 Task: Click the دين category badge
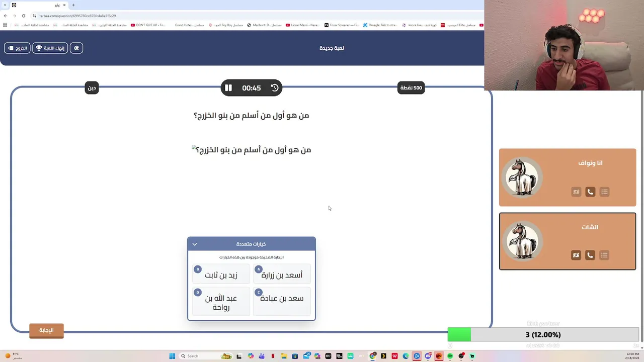pos(92,87)
